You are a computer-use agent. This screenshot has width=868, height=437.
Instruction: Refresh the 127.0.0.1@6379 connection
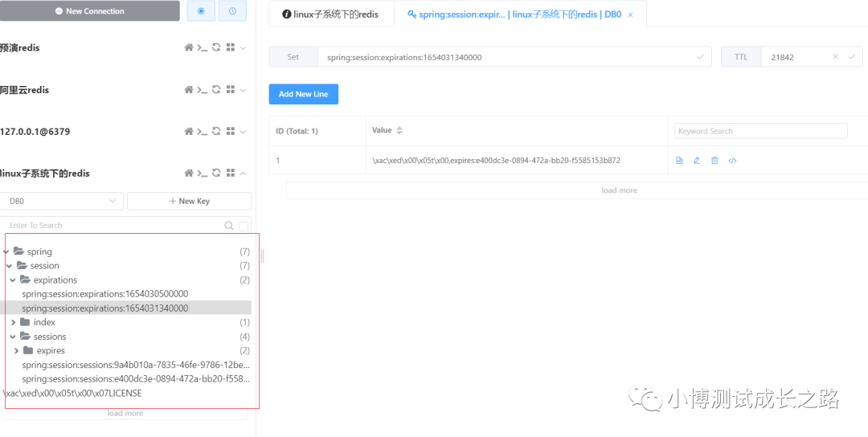pyautogui.click(x=216, y=132)
